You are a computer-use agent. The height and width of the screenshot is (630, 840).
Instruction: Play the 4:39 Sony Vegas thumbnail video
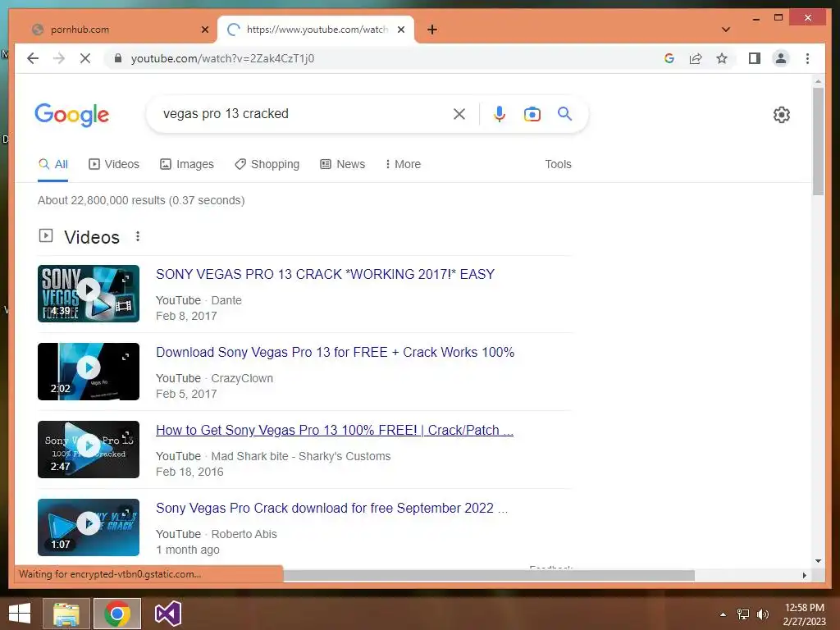pyautogui.click(x=89, y=294)
